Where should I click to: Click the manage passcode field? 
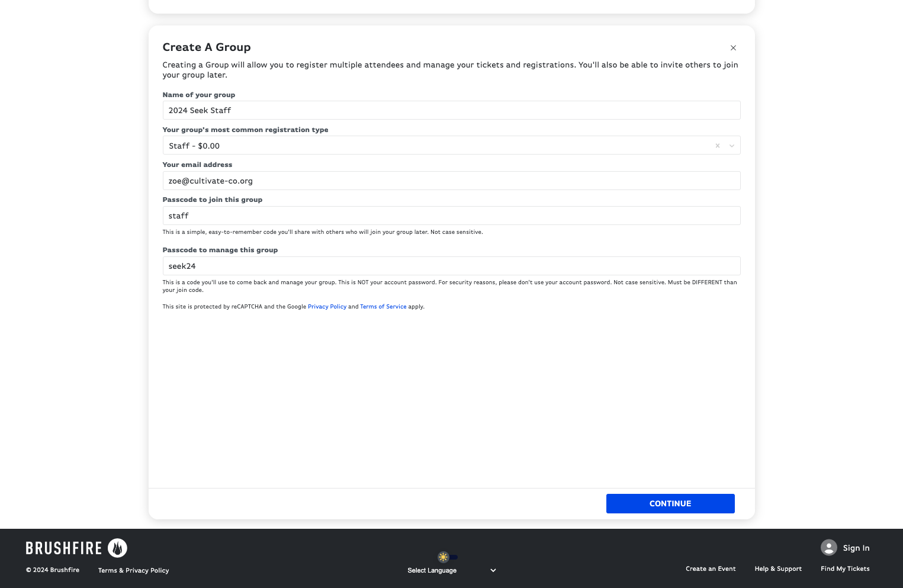451,266
